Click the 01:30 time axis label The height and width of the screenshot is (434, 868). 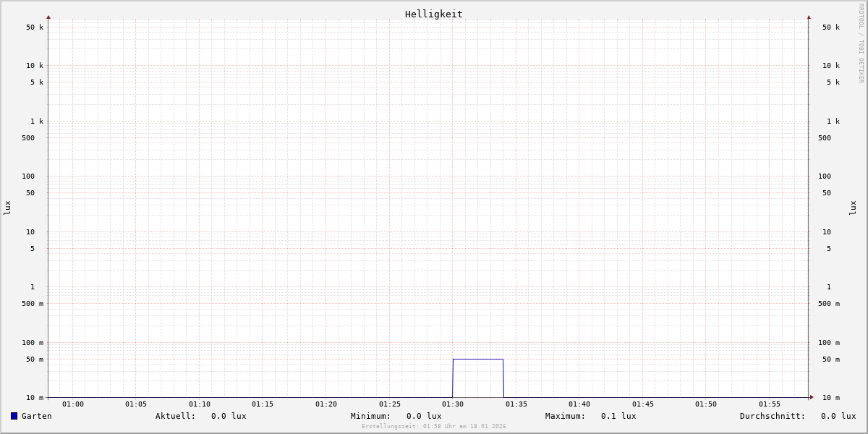453,404
